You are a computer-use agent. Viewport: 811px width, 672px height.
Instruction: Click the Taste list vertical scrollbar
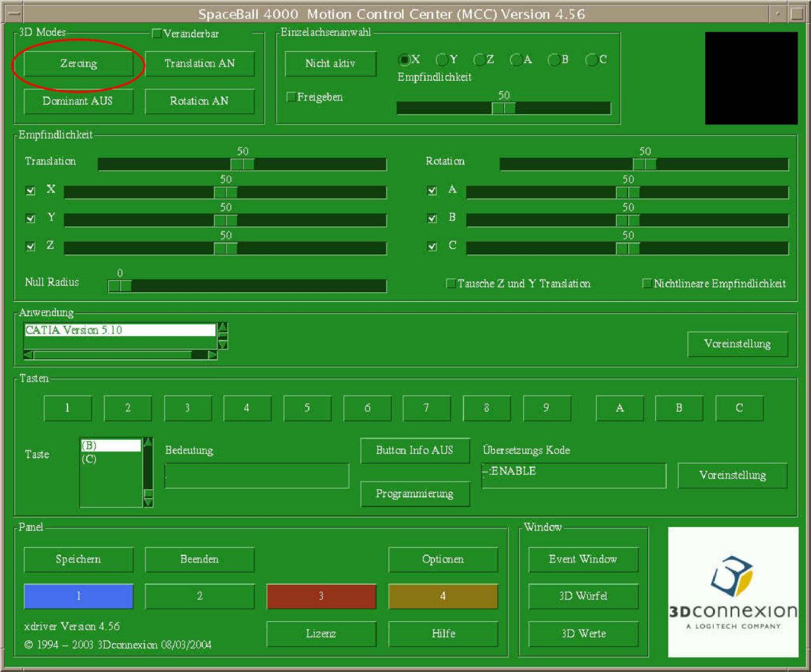148,473
